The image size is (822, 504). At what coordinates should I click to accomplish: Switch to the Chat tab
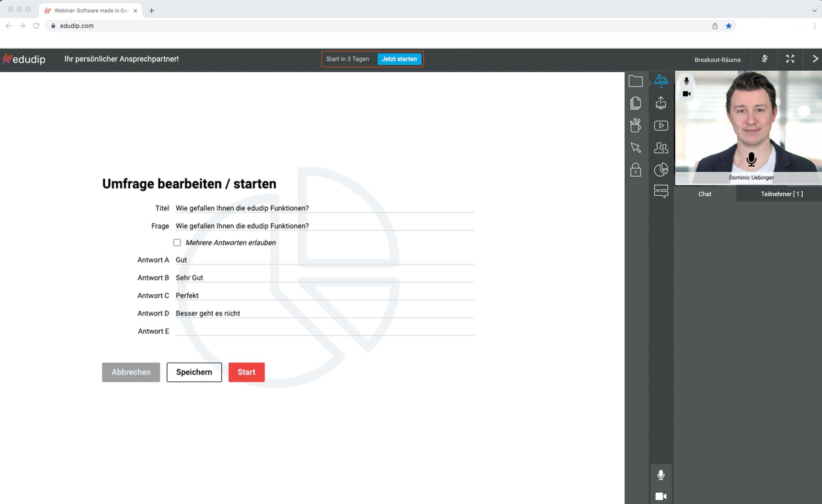tap(704, 194)
